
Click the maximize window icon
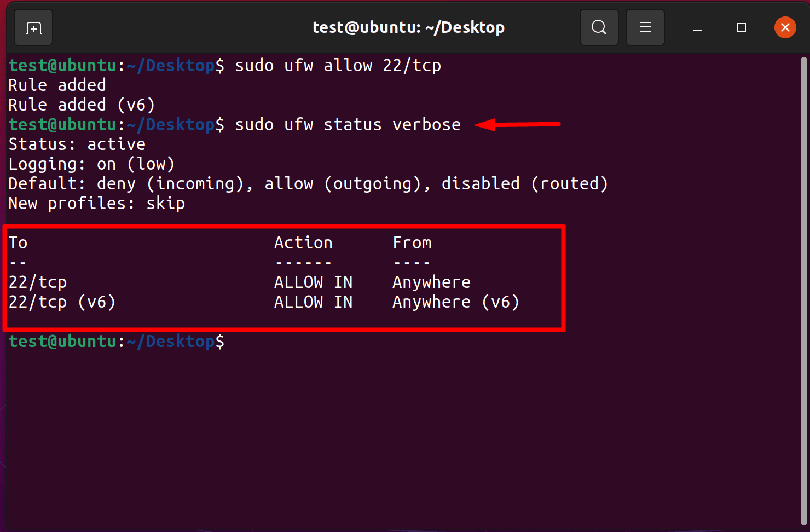(742, 27)
